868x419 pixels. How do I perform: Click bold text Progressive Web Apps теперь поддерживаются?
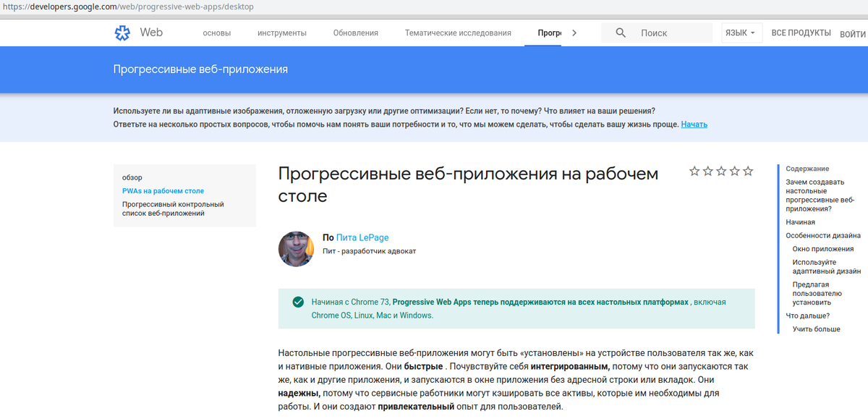click(540, 302)
